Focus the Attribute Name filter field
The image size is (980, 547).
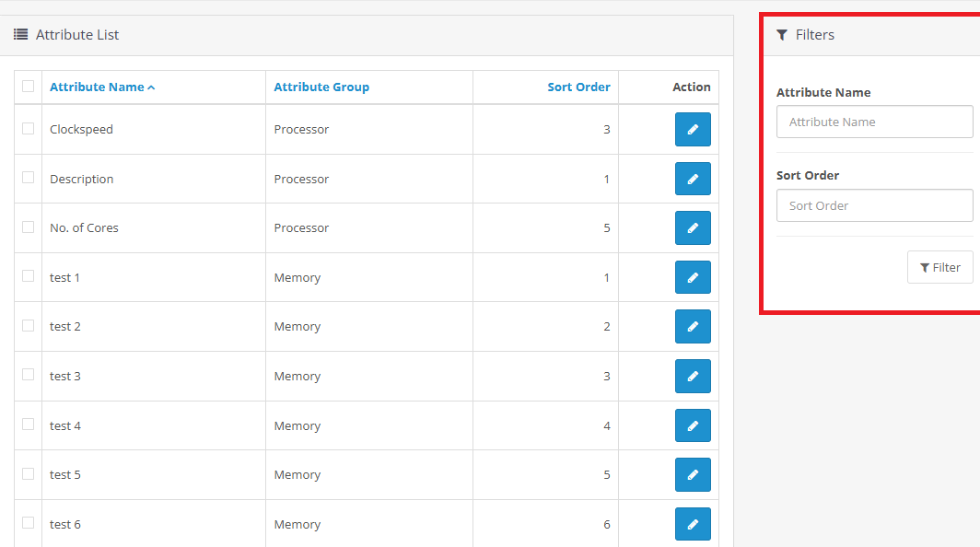[x=874, y=122]
